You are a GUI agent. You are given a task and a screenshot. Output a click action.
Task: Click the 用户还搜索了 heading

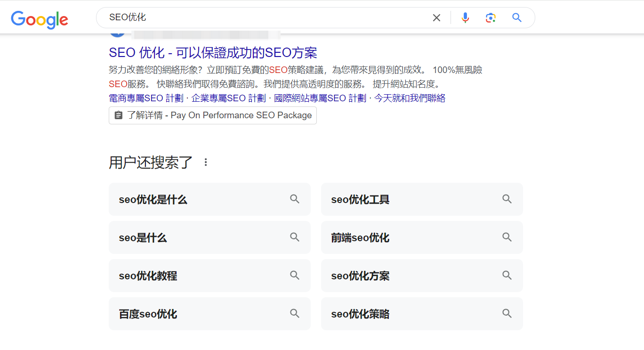tap(151, 162)
